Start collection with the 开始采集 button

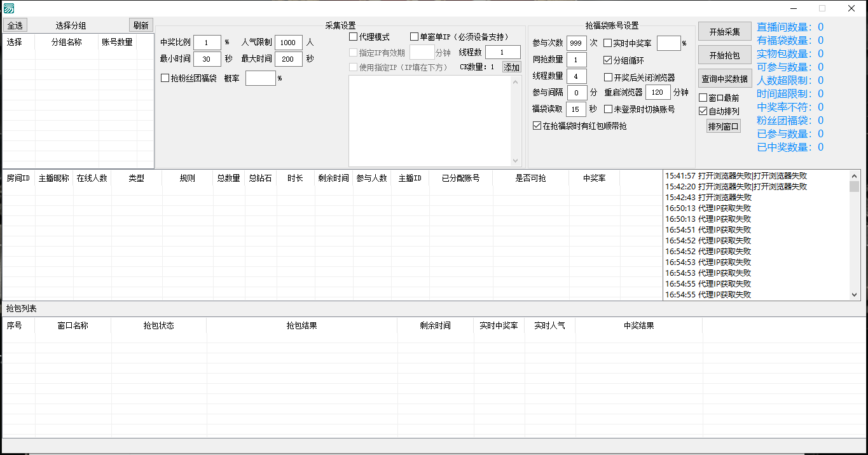pos(724,31)
